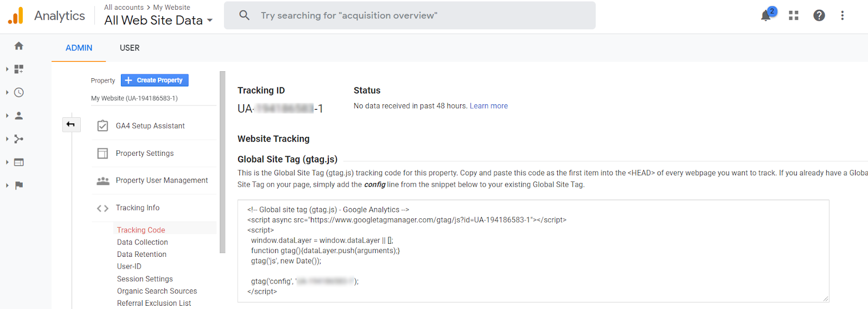The image size is (868, 309).
Task: Open the Help question mark icon
Action: [x=819, y=16]
